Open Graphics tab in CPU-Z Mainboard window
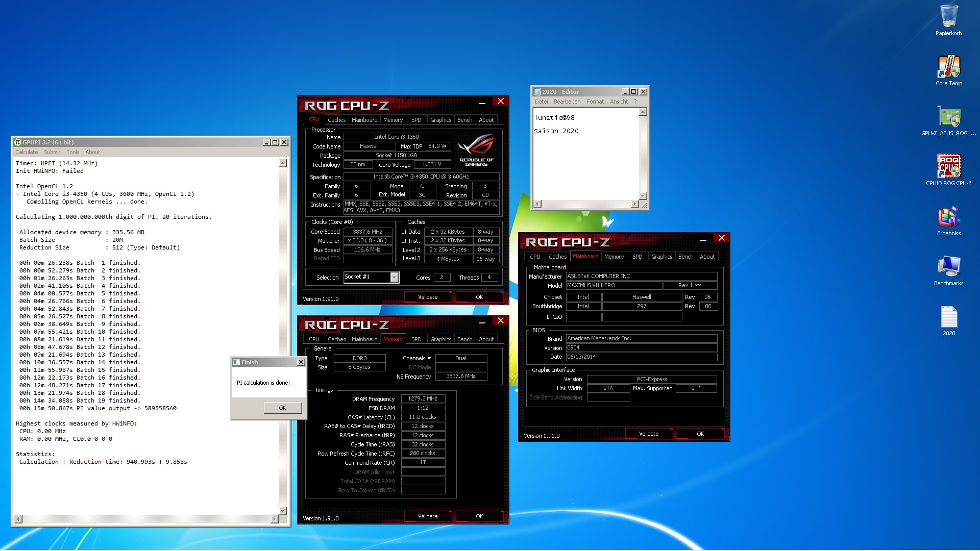 click(662, 257)
